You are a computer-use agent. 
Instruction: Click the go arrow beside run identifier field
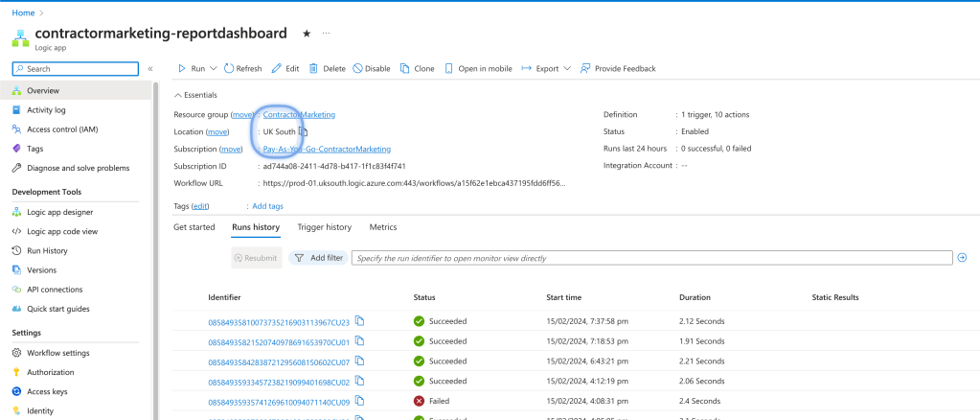(963, 257)
